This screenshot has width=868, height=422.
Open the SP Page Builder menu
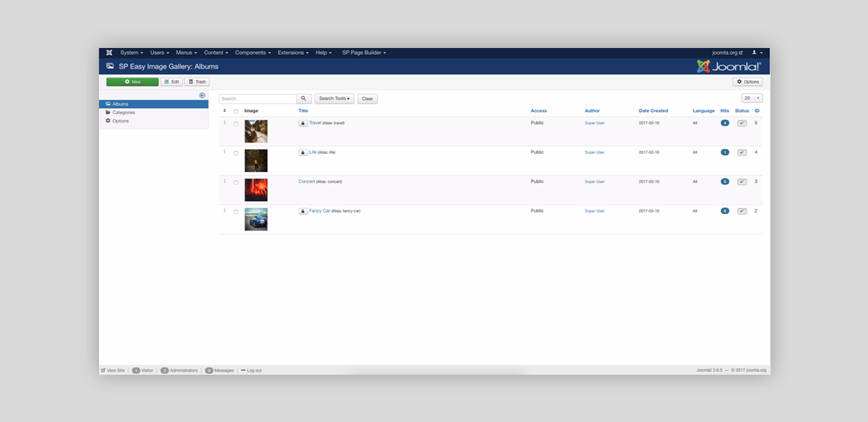click(364, 53)
